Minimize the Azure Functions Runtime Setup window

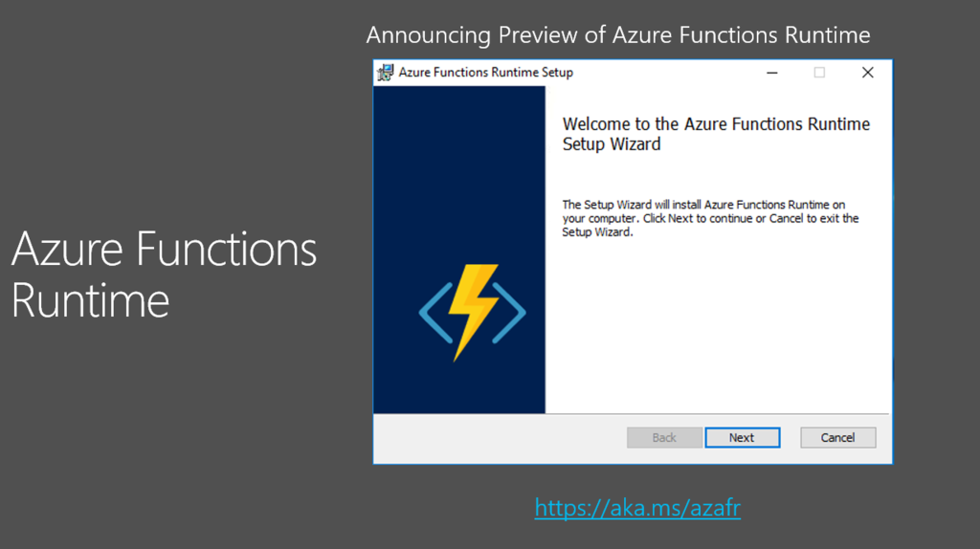tap(772, 73)
